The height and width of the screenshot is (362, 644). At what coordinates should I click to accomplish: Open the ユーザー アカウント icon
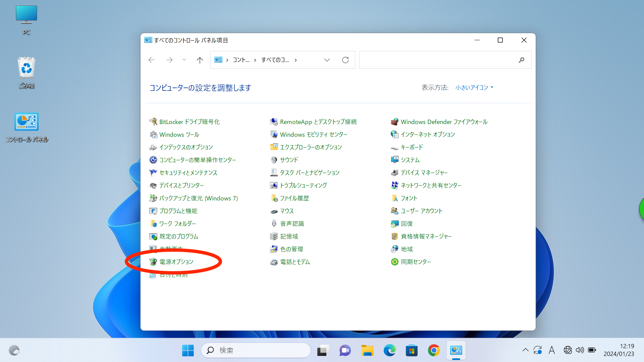pyautogui.click(x=394, y=211)
